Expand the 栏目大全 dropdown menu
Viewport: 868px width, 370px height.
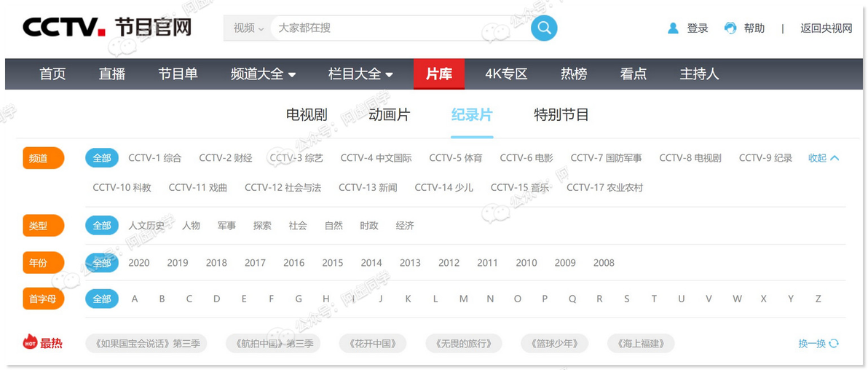coord(361,74)
